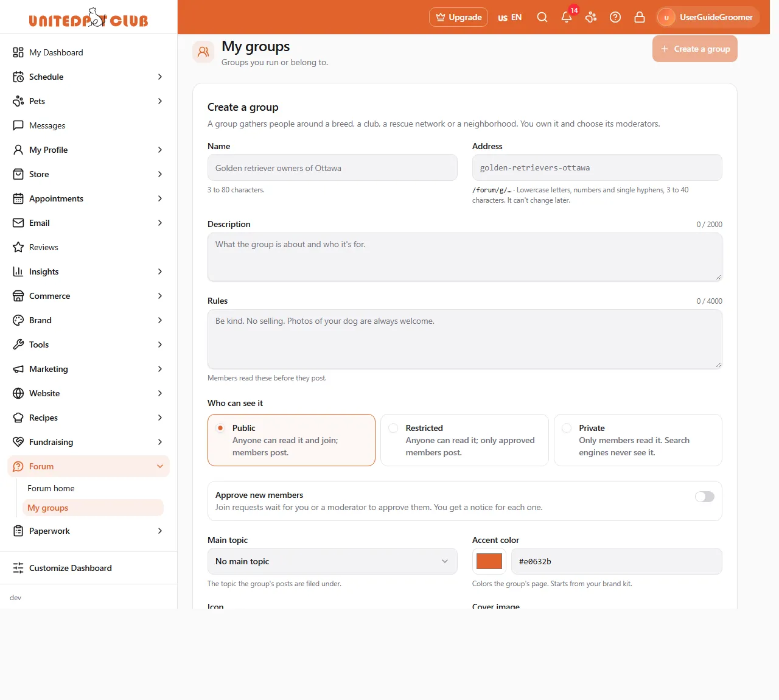
Task: Click the Description text area
Action: 465,257
